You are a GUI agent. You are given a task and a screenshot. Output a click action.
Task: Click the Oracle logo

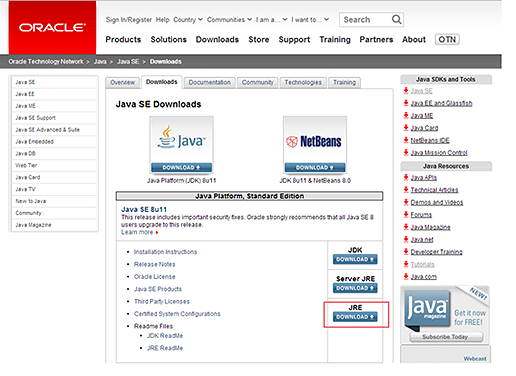52,27
